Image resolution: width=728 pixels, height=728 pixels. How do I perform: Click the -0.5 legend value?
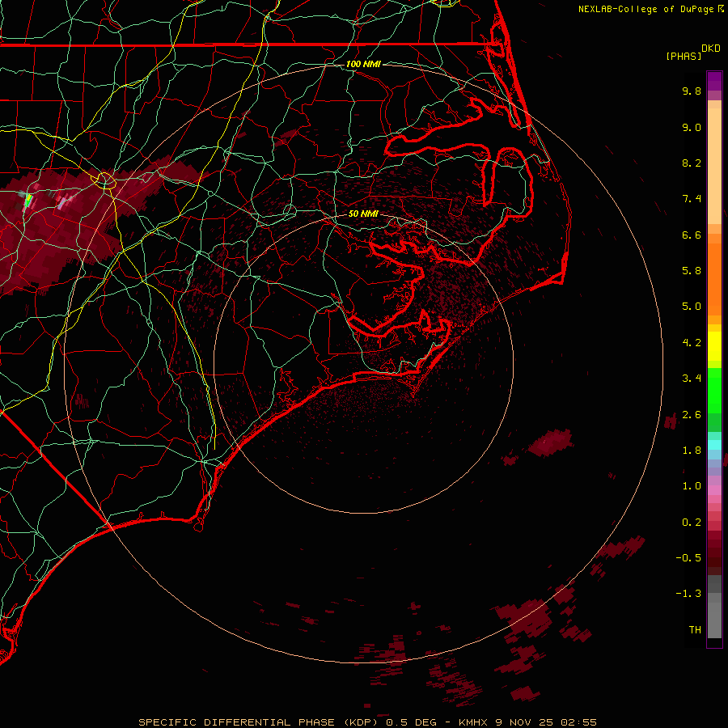(688, 558)
